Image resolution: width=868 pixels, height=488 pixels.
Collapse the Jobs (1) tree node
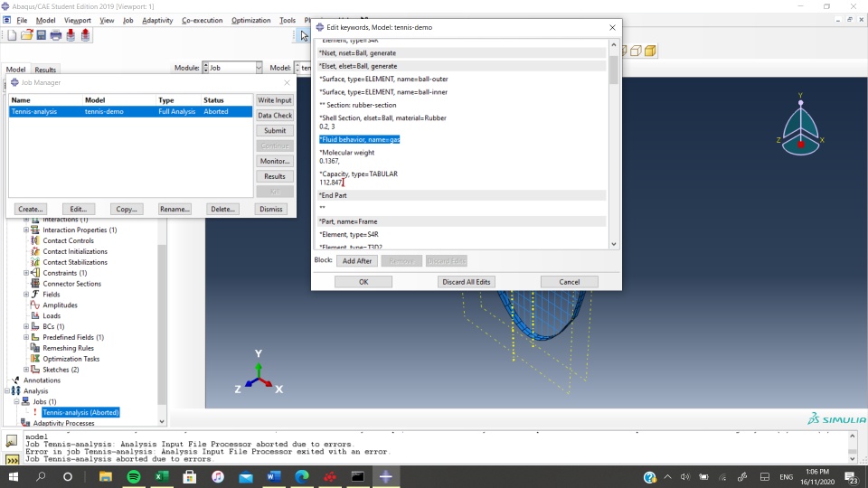point(16,401)
